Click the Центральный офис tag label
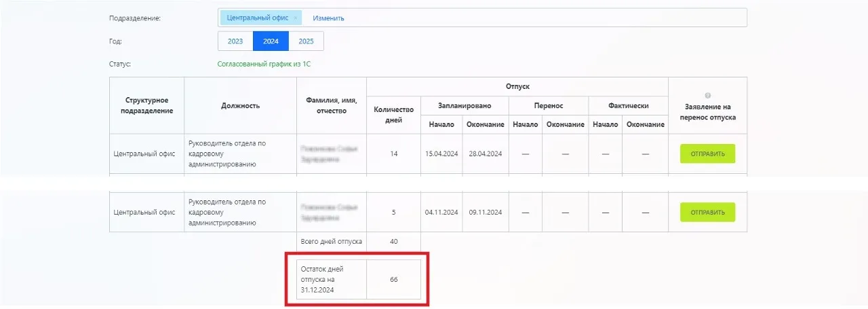The image size is (868, 309). click(256, 18)
